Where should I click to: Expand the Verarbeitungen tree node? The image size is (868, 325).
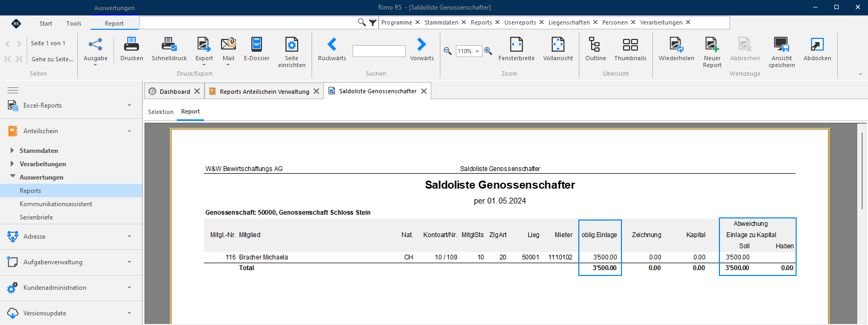tap(12, 164)
